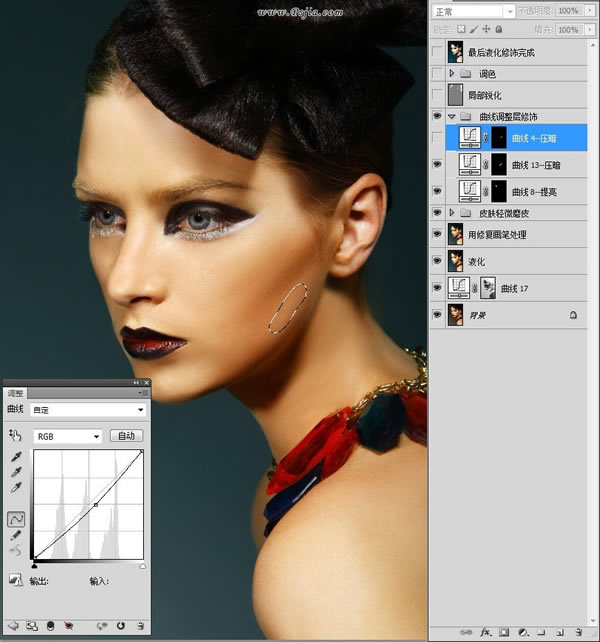Expand the 皮肤轻微磨皮 group

tap(452, 212)
